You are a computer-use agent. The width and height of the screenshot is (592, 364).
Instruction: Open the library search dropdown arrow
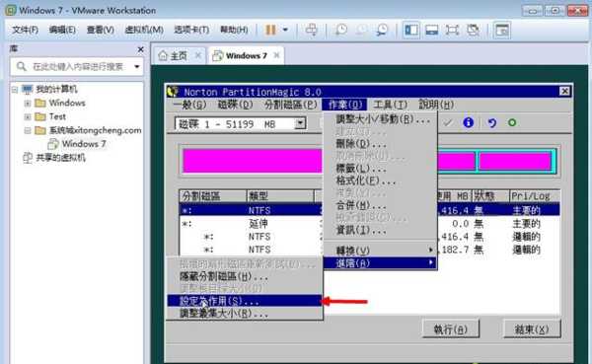click(x=137, y=67)
